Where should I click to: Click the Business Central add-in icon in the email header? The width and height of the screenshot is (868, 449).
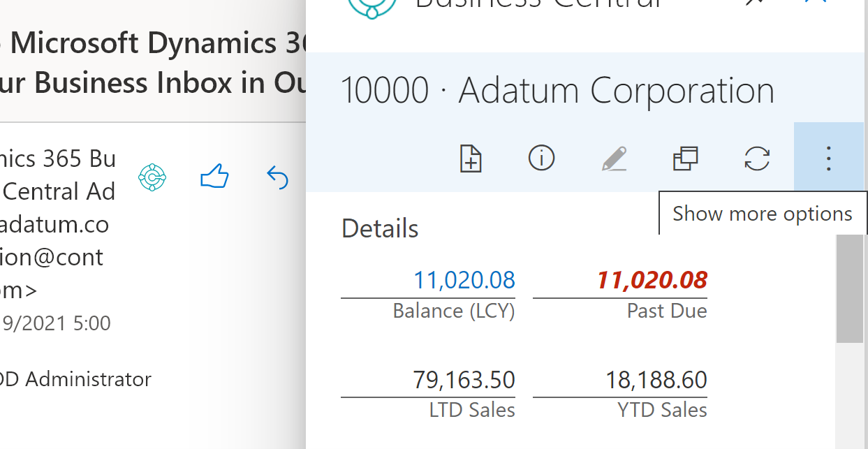pos(152,177)
